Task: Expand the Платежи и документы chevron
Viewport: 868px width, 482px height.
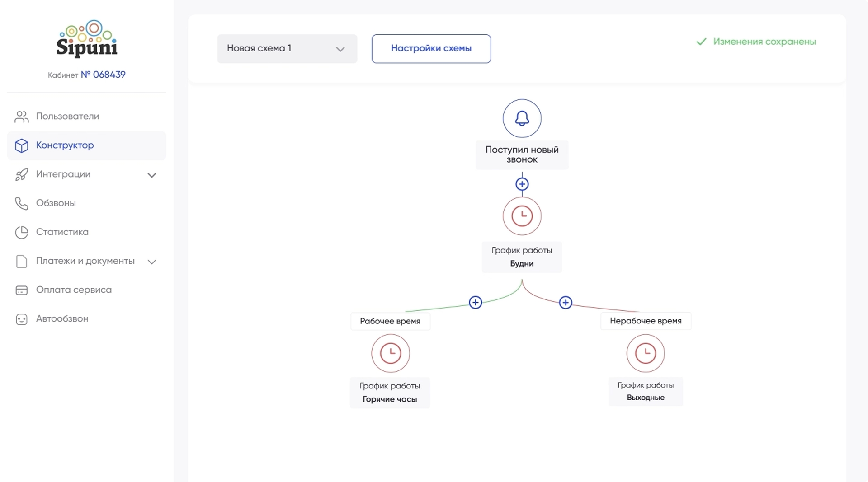Action: point(152,262)
